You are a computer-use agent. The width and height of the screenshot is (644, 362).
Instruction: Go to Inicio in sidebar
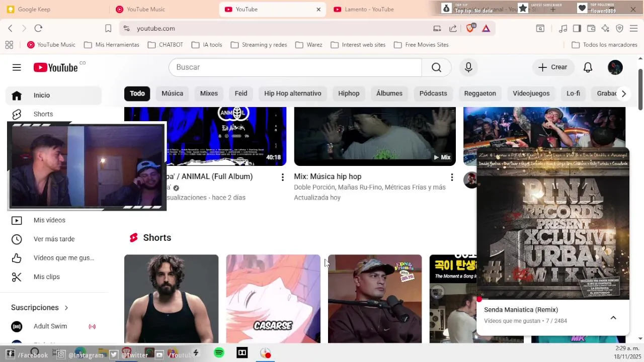tap(54, 95)
